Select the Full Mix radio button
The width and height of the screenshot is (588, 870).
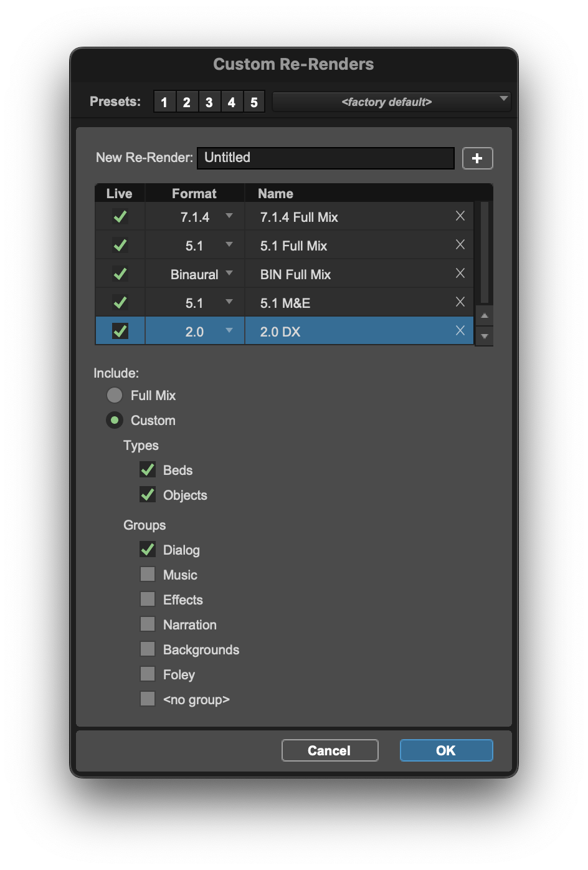click(115, 395)
